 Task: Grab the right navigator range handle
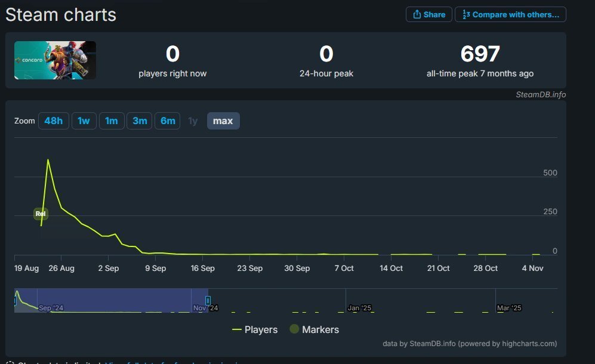208,300
